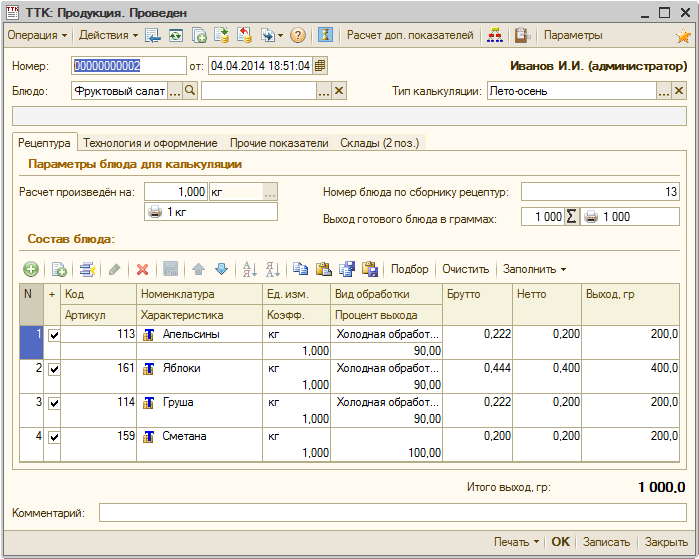Add a new row with green plus icon
The width and height of the screenshot is (699, 559).
click(31, 269)
